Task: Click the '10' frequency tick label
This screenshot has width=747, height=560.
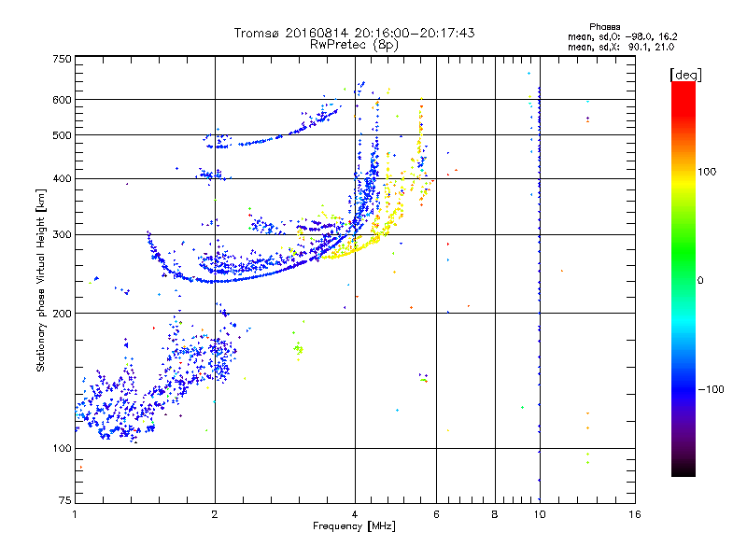Action: [540, 514]
